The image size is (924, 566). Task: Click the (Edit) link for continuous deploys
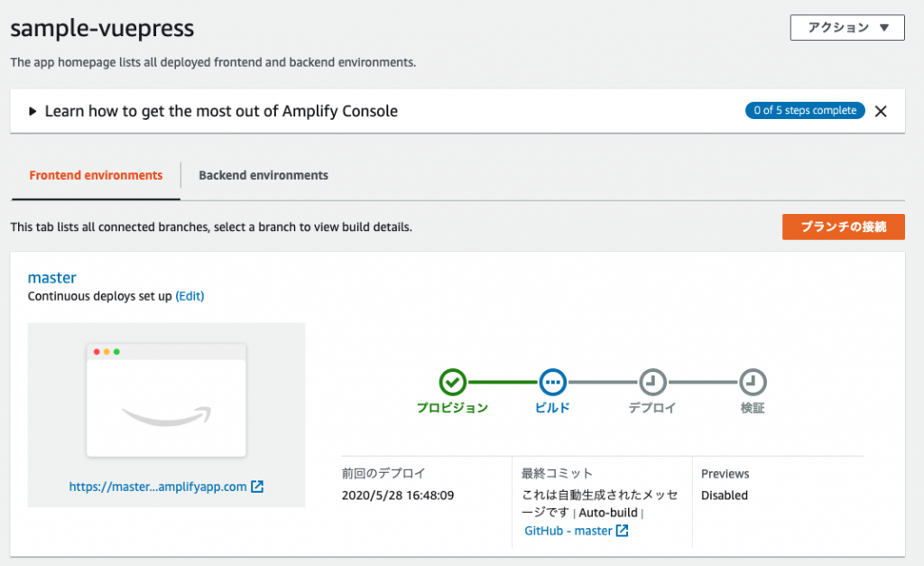[x=189, y=296]
